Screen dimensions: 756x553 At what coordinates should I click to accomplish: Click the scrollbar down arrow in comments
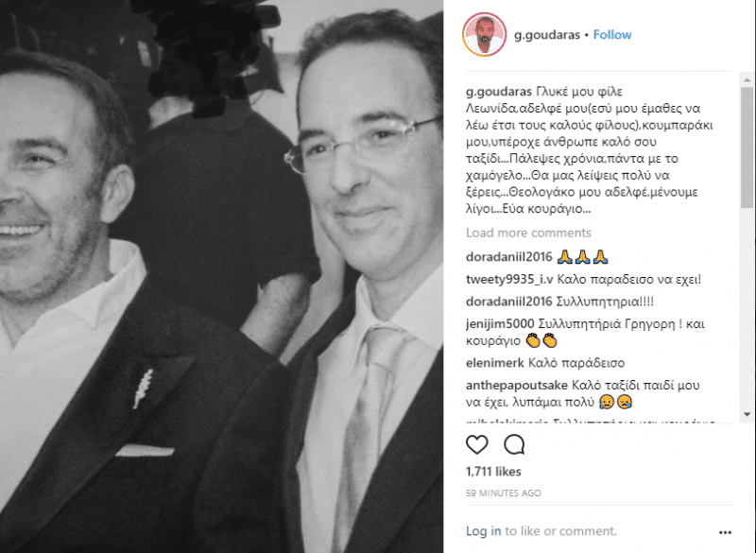(x=747, y=414)
